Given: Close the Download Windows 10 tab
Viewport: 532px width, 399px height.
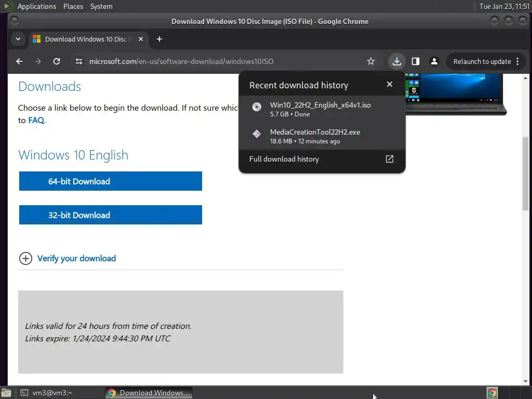Looking at the screenshot, I should tap(141, 39).
